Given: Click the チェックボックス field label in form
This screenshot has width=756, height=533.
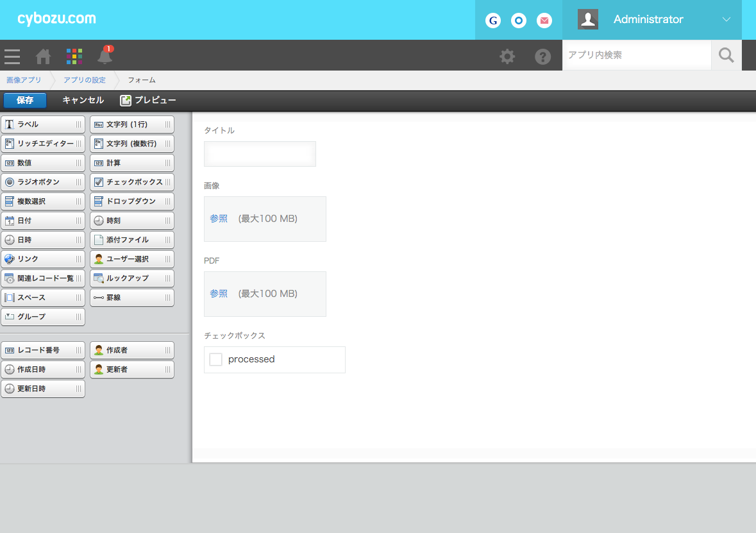Looking at the screenshot, I should click(234, 335).
